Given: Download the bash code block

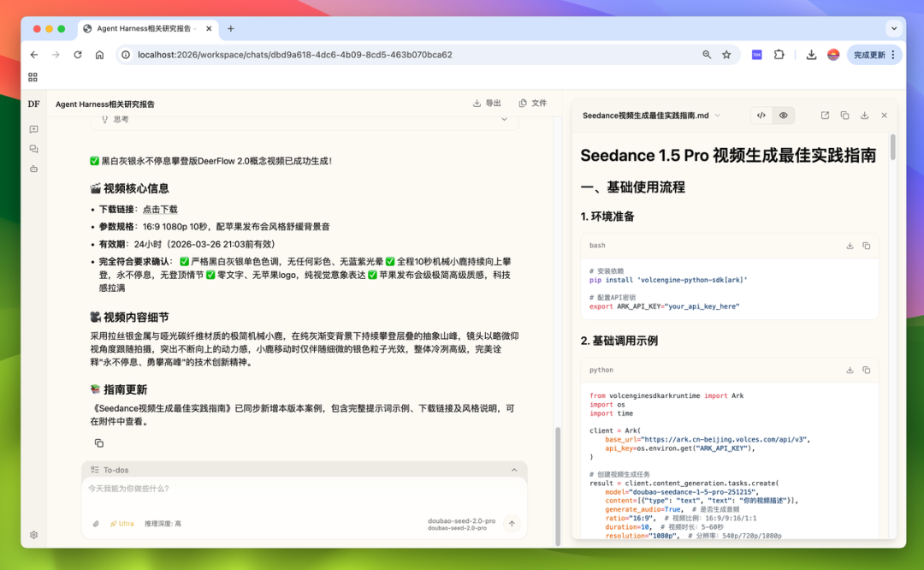Looking at the screenshot, I should coord(850,246).
